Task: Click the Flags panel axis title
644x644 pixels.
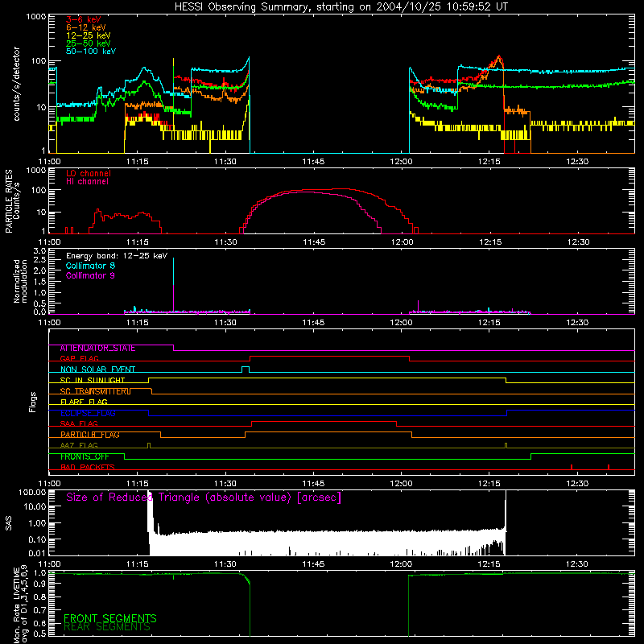Action: [33, 402]
